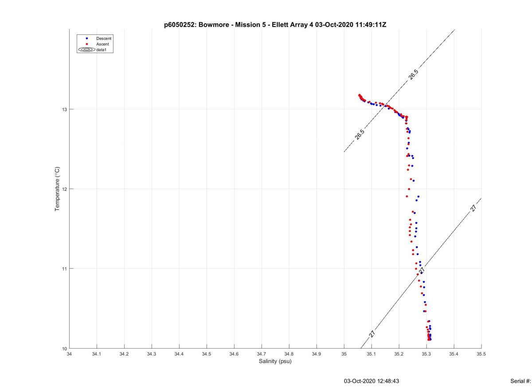The width and height of the screenshot is (532, 392).
Task: Click the 27 contour label near the bottom axis
Action: tap(372, 334)
